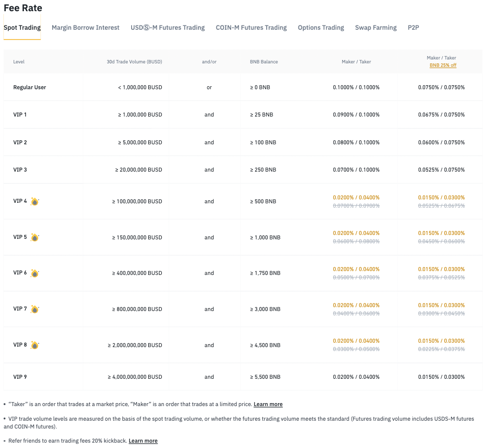This screenshot has height=448, width=489.
Task: Open the USDⓈ-M Futures Trading tab
Action: pos(168,28)
